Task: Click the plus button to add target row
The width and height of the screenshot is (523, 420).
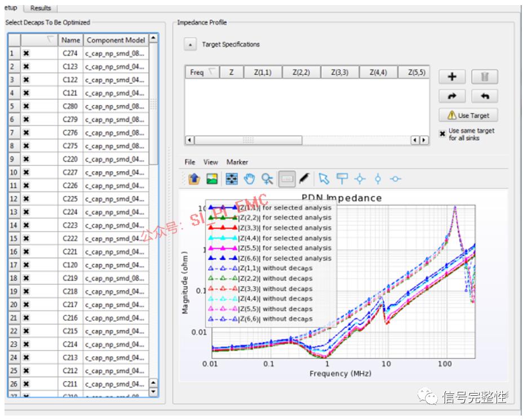Action: [x=452, y=77]
